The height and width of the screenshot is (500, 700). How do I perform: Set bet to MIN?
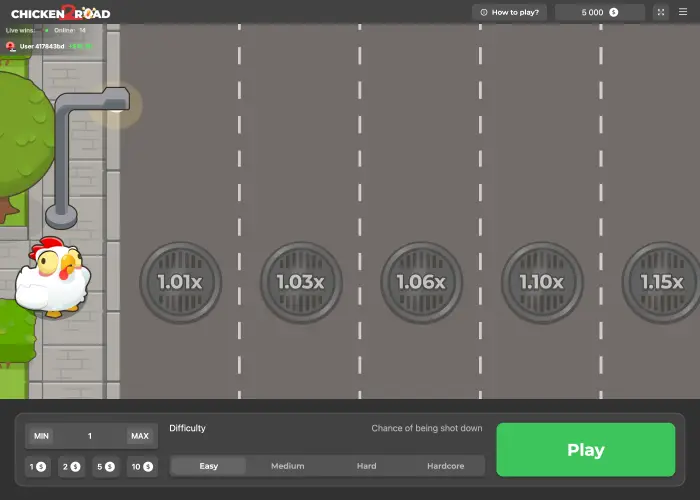[41, 436]
